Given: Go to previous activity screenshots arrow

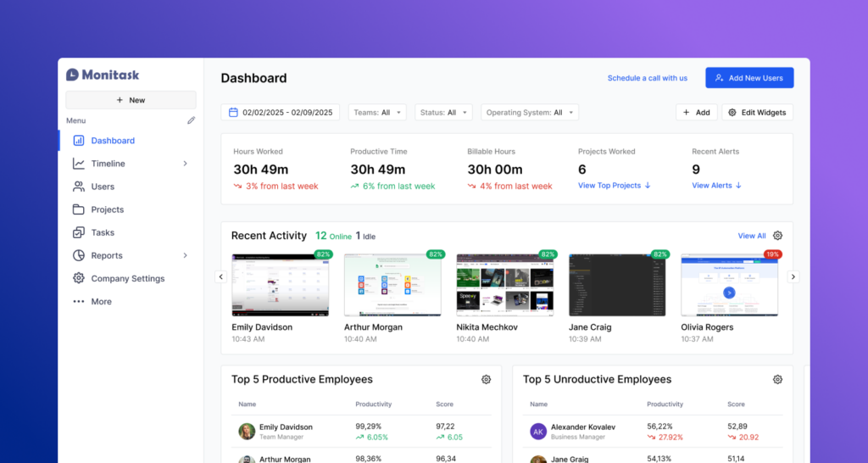Looking at the screenshot, I should click(221, 277).
